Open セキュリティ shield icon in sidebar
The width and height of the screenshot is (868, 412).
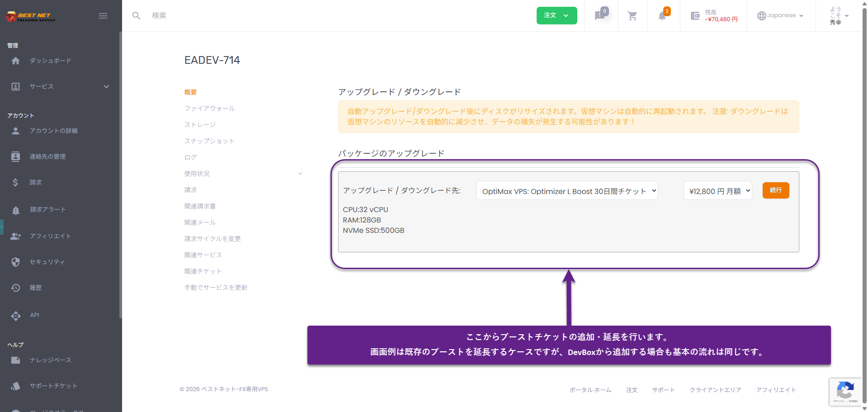[x=16, y=262]
